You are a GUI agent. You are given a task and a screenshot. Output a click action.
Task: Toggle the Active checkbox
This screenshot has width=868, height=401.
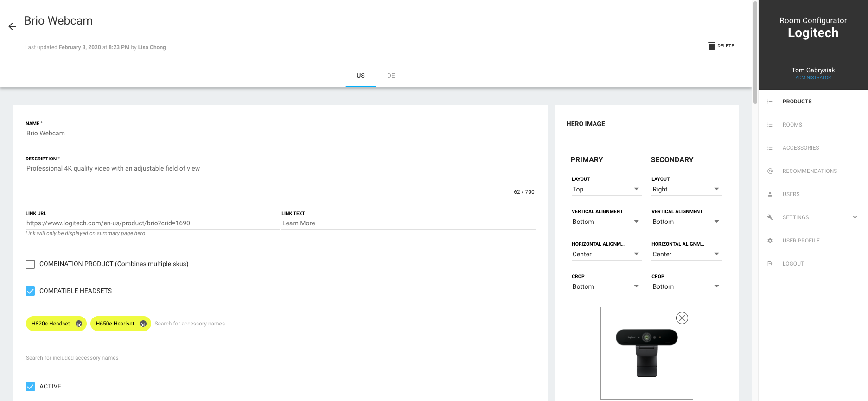tap(30, 387)
